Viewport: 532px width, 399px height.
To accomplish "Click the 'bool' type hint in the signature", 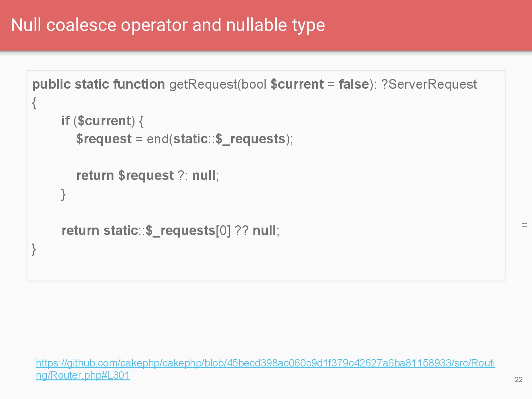I will point(254,84).
